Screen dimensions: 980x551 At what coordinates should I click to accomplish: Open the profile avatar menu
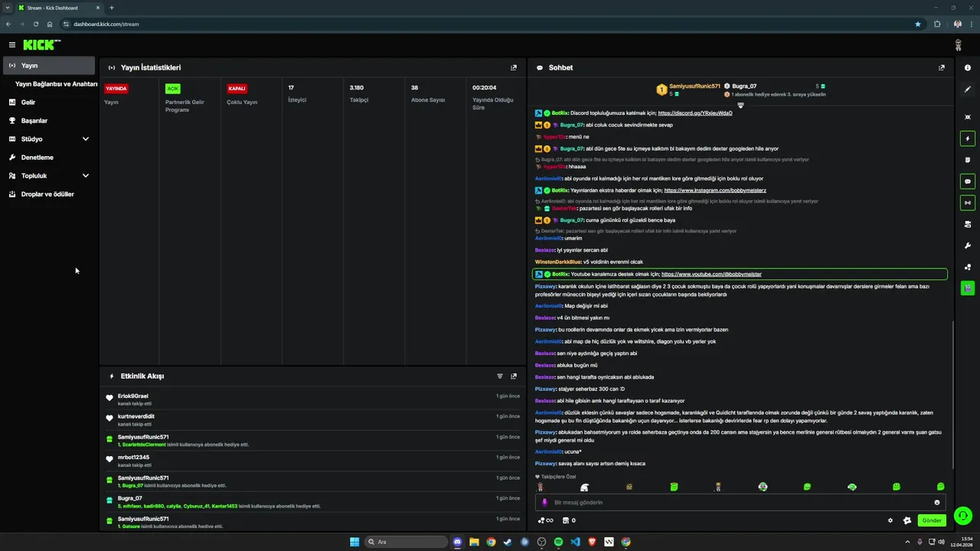[958, 45]
